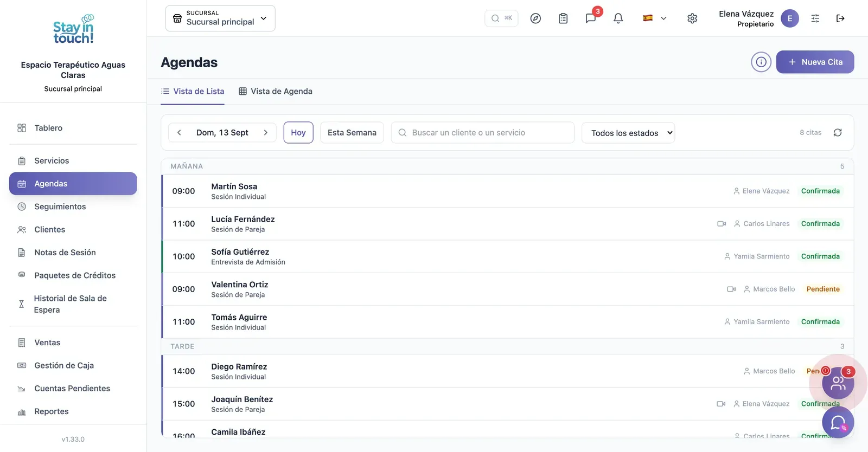
Task: Open Notas de Sesión
Action: (x=73, y=253)
